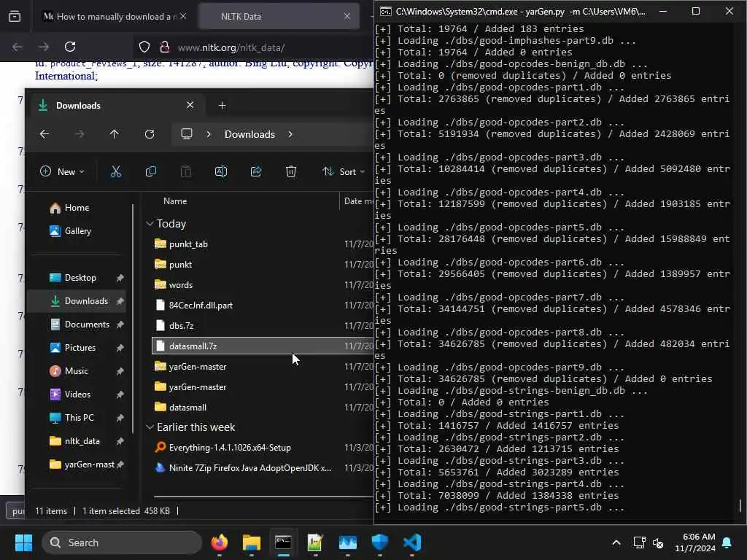747x560 pixels.
Task: Go back in File Explorer
Action: click(44, 134)
